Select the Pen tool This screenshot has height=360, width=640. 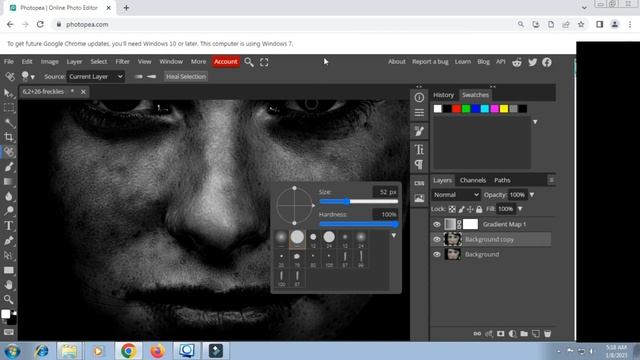point(9,240)
